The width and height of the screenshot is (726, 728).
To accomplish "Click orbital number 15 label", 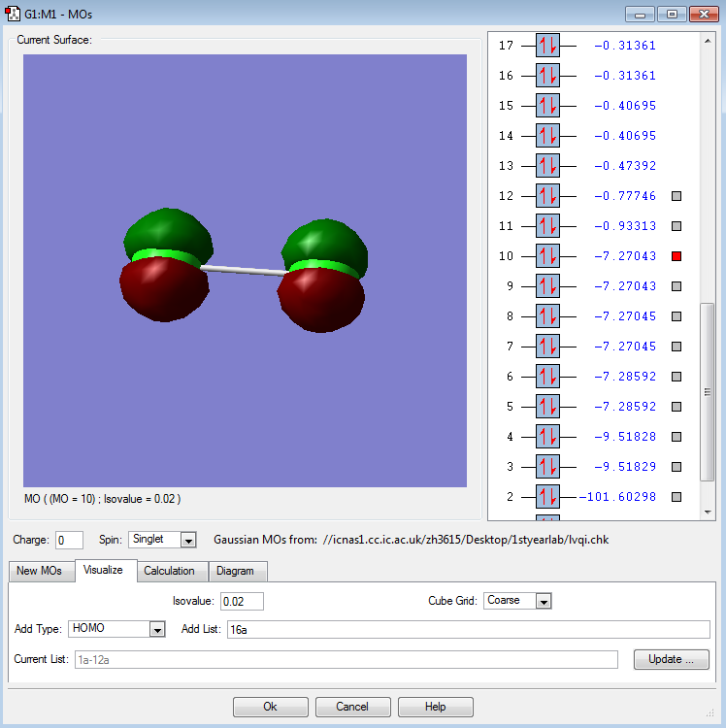I will pos(506,106).
